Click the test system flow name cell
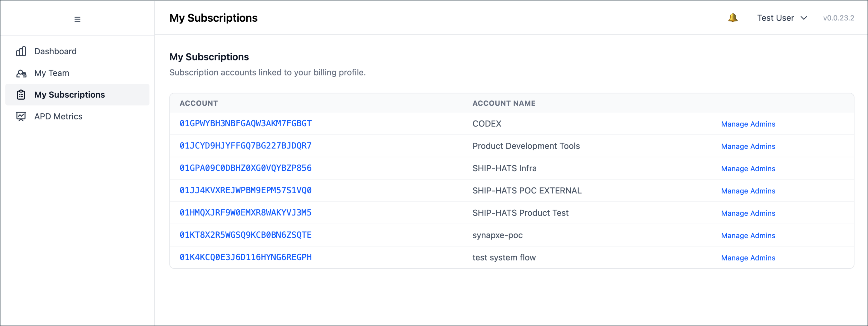Viewport: 868px width, 326px height. [504, 257]
